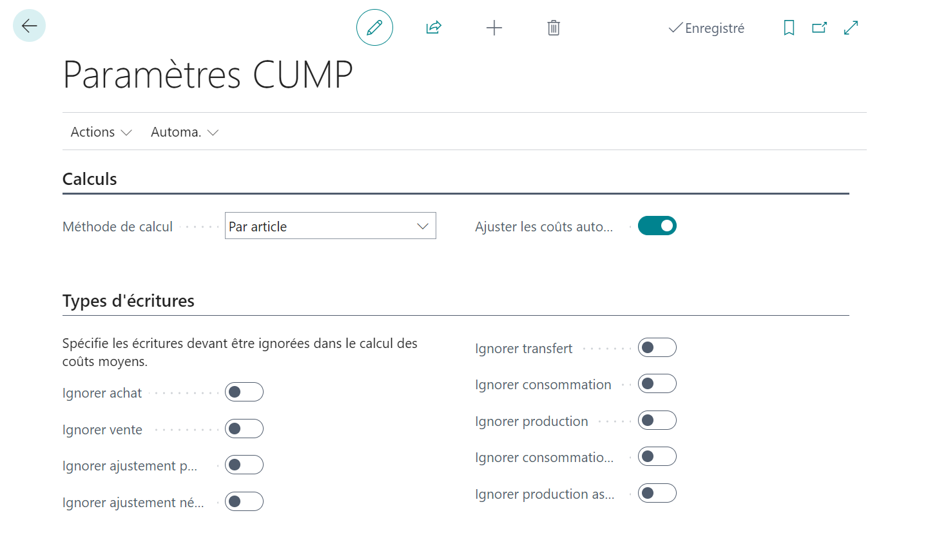
Task: Click the Ignorer production label
Action: (x=532, y=421)
